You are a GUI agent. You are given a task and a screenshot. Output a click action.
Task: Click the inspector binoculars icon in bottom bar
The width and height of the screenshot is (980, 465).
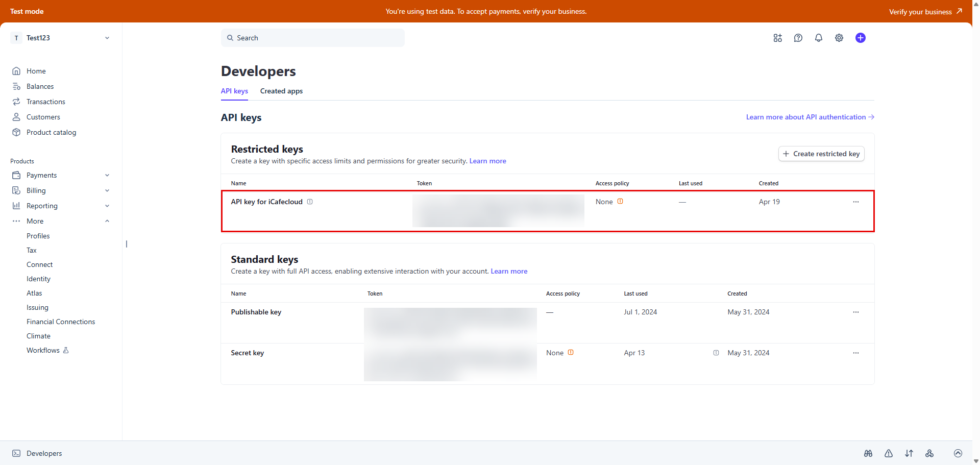coord(868,453)
